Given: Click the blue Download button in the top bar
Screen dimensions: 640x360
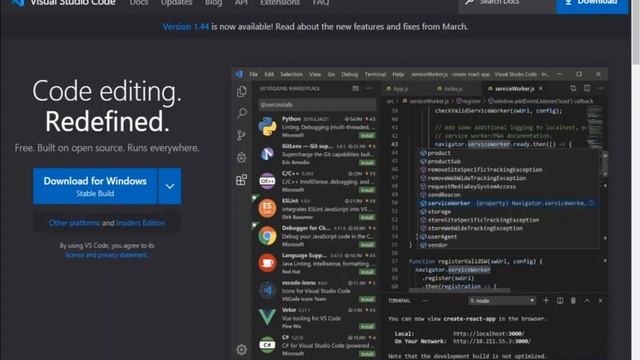Looking at the screenshot, I should 593,4.
